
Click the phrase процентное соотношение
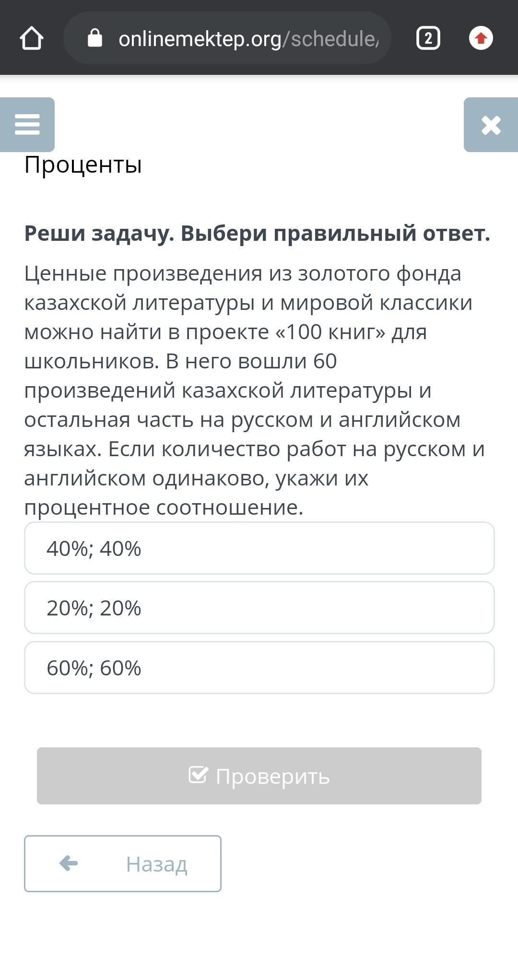pyautogui.click(x=164, y=508)
